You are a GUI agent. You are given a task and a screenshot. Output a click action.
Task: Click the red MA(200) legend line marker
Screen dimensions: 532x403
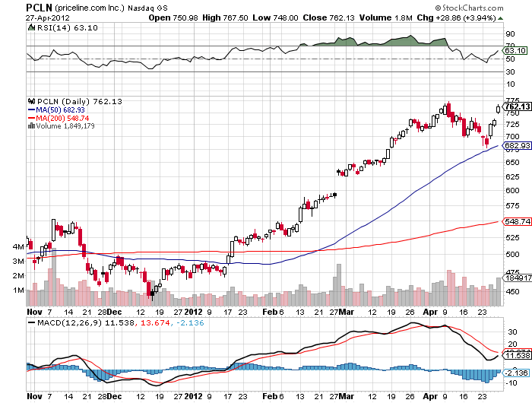coord(31,119)
